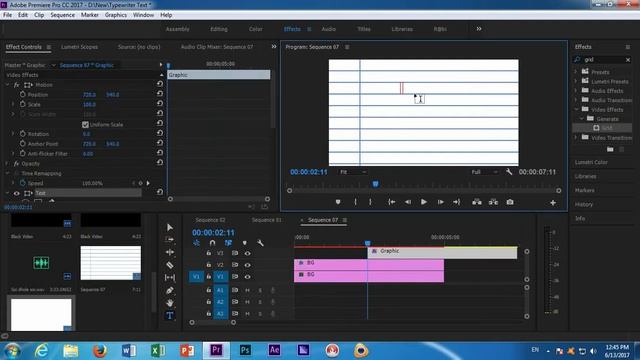
Task: Show more workspaces chevron
Action: (479, 29)
